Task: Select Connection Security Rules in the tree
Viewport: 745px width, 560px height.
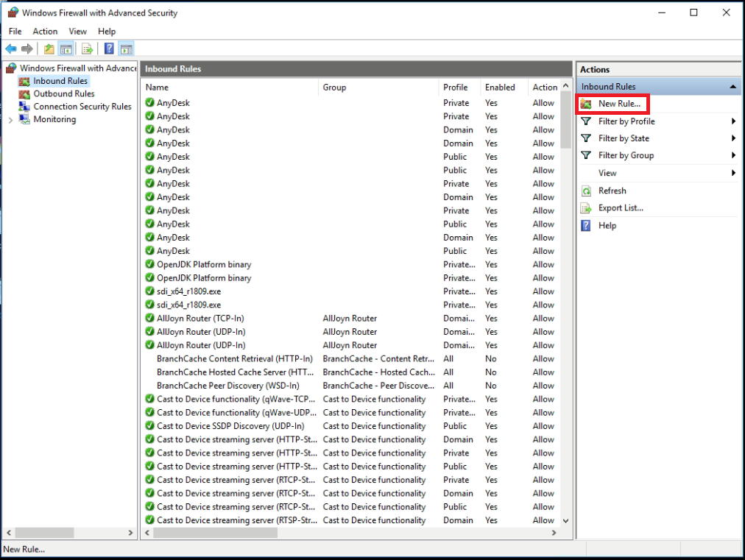Action: [x=82, y=107]
